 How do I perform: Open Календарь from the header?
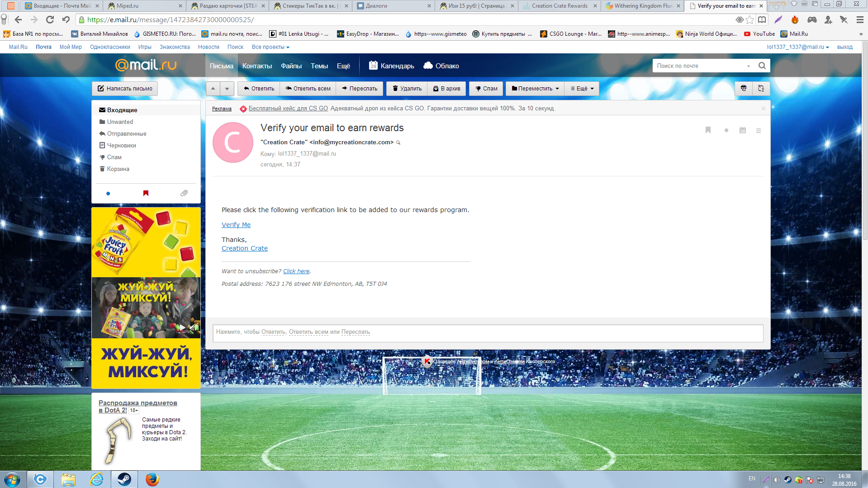pos(392,66)
